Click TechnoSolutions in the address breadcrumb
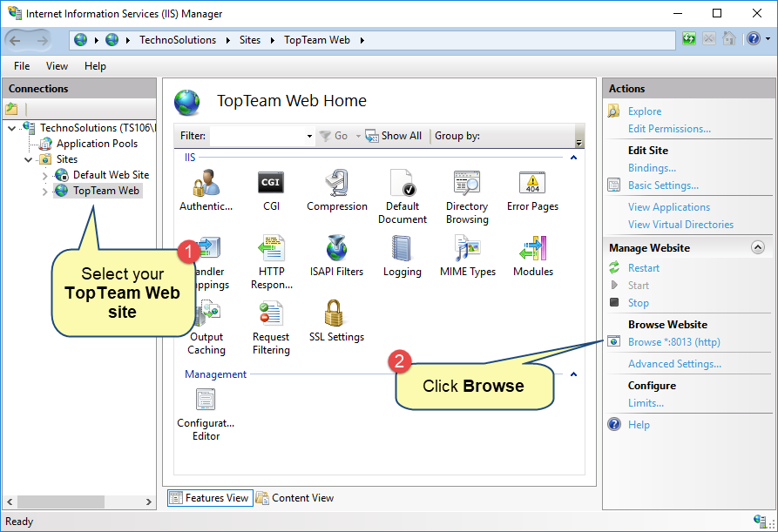The height and width of the screenshot is (532, 778). coord(178,40)
